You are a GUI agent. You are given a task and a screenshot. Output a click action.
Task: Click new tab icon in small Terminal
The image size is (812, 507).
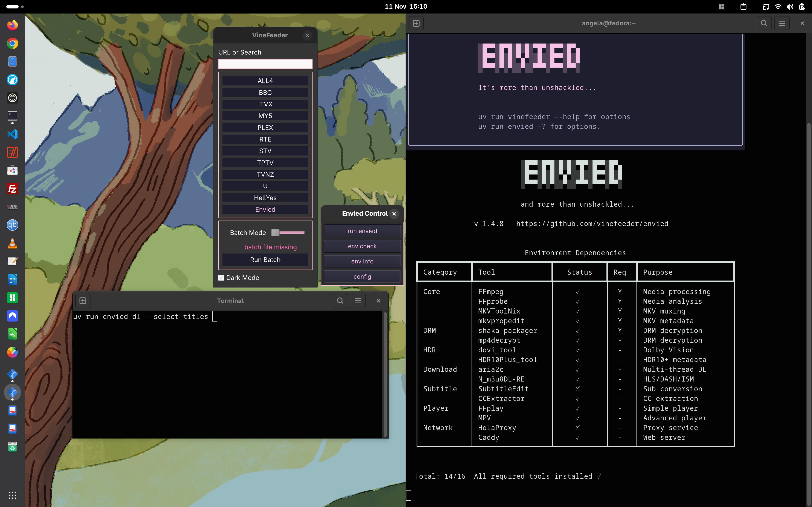tap(83, 301)
